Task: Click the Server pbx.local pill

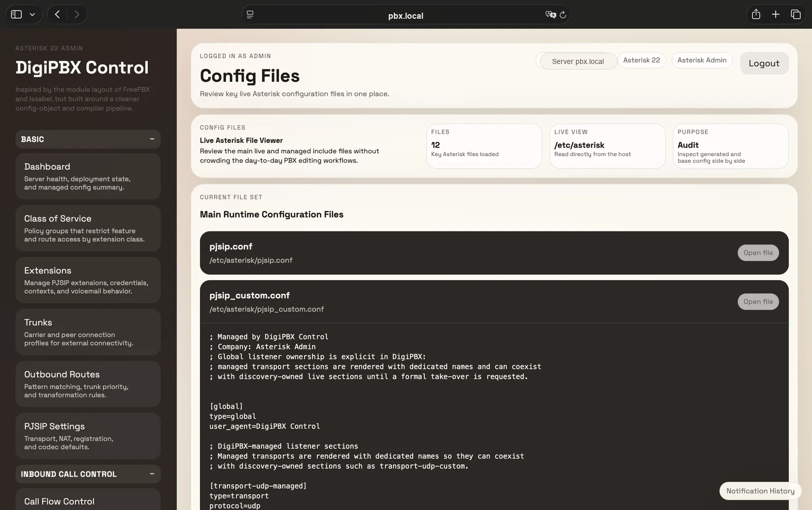Action: tap(578, 61)
